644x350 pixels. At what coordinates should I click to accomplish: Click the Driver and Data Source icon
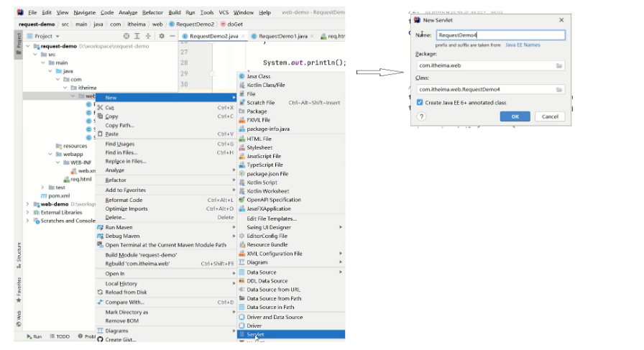(242, 317)
